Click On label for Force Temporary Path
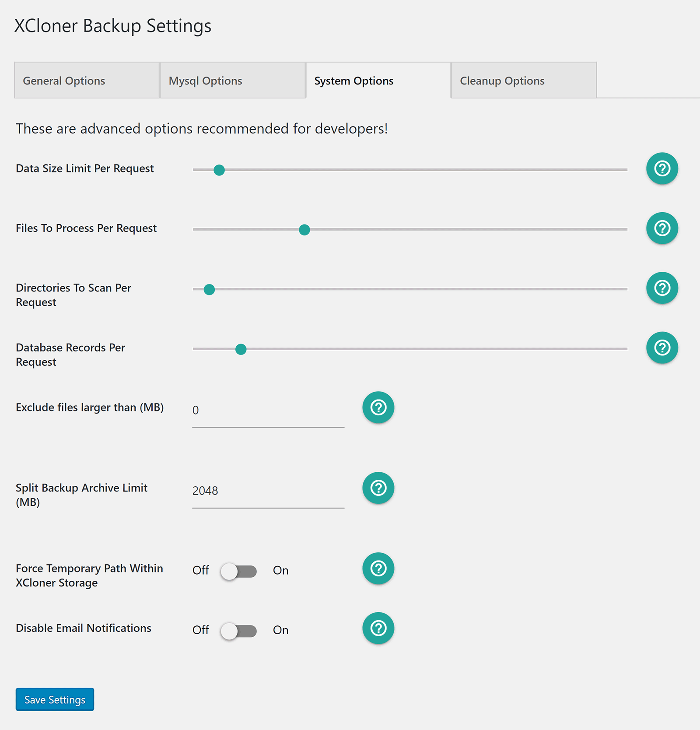Viewport: 700px width, 730px height. click(x=281, y=570)
